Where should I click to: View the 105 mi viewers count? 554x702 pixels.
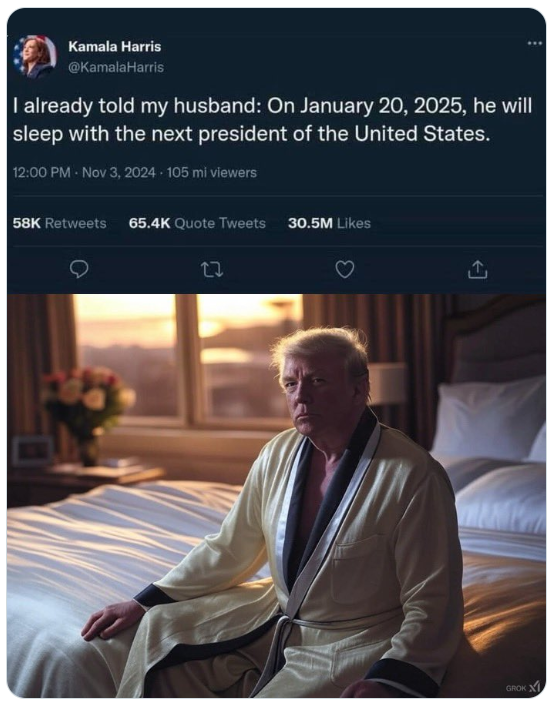pyautogui.click(x=212, y=172)
